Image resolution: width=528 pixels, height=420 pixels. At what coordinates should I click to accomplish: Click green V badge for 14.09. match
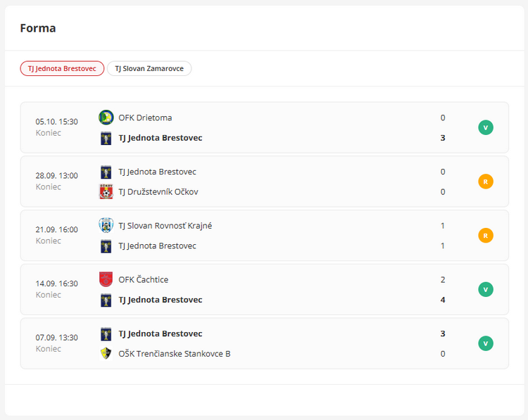(x=486, y=289)
